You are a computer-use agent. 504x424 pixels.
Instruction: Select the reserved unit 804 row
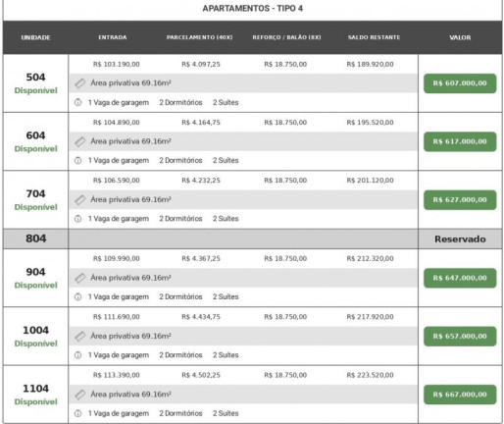252,238
